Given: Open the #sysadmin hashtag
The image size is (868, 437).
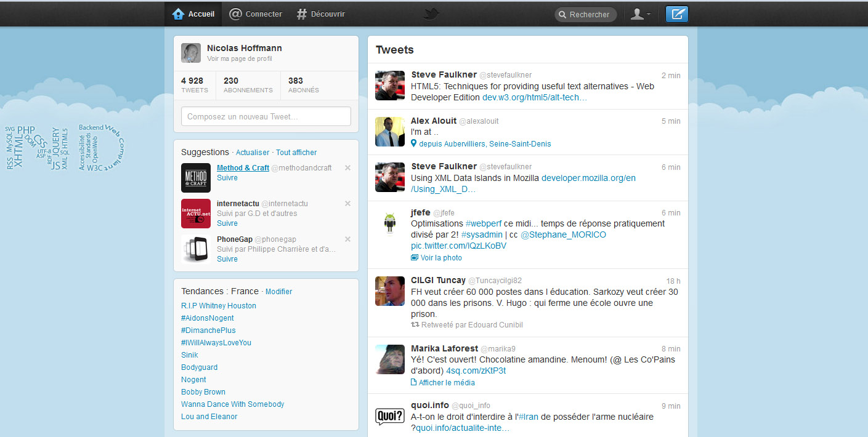Looking at the screenshot, I should tap(482, 235).
